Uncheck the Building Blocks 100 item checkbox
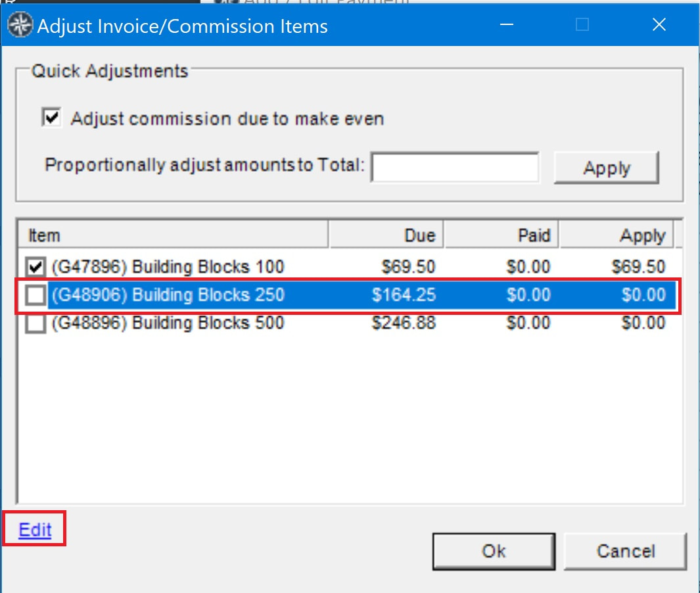This screenshot has height=593, width=700. pos(35,267)
